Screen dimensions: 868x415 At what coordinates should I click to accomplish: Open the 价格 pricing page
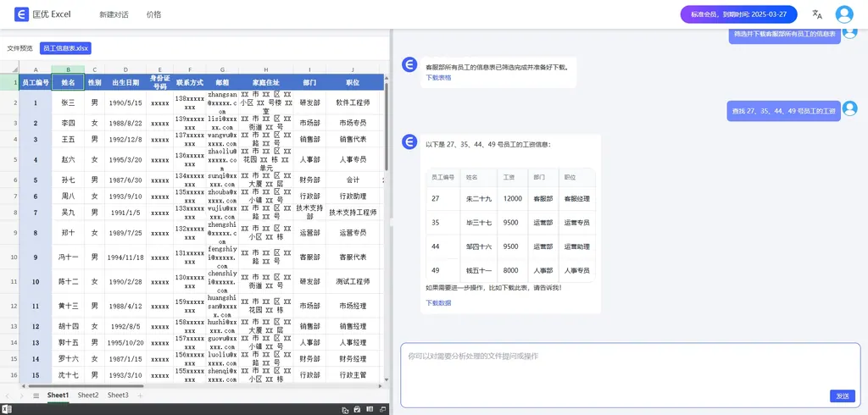pyautogui.click(x=153, y=14)
